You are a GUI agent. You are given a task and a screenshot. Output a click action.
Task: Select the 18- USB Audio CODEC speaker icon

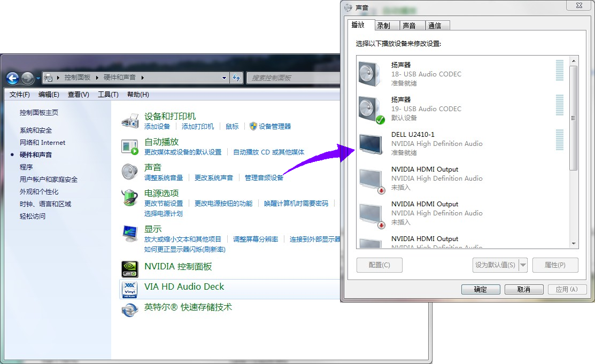[x=369, y=74]
